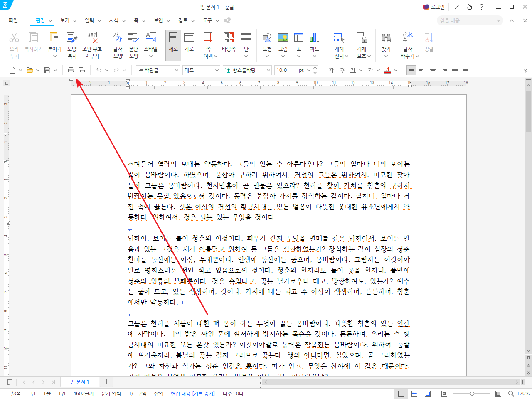
Task: Click the 붙이기 (paste) clipboard icon
Action: [54, 38]
